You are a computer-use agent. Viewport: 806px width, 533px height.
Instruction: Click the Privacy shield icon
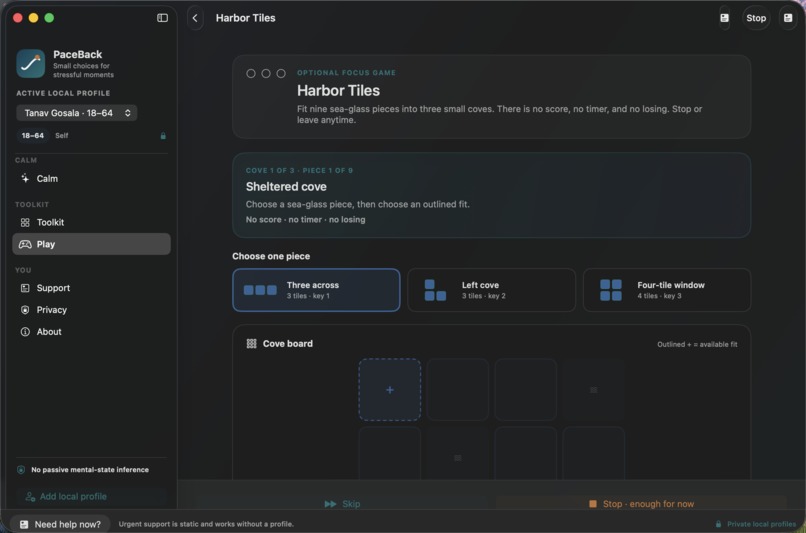tap(25, 310)
